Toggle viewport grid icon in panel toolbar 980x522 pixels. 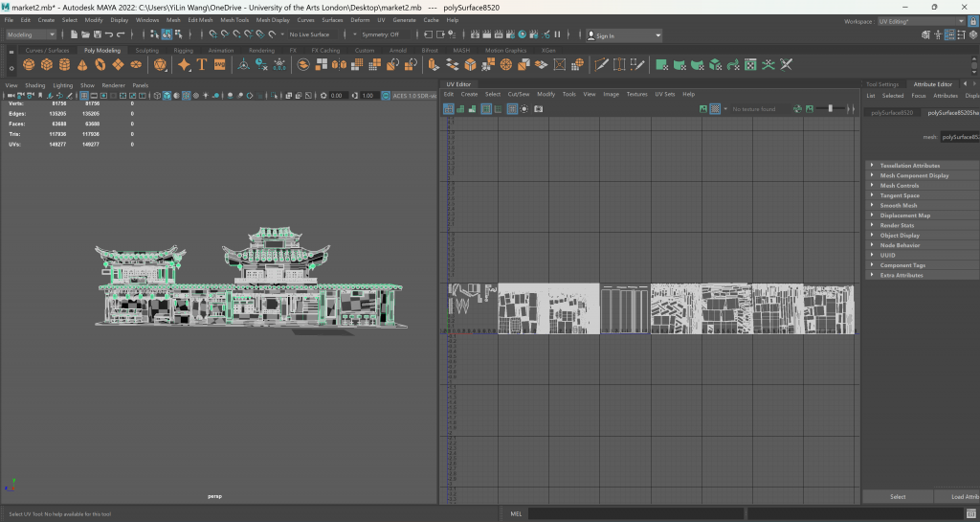click(x=84, y=96)
